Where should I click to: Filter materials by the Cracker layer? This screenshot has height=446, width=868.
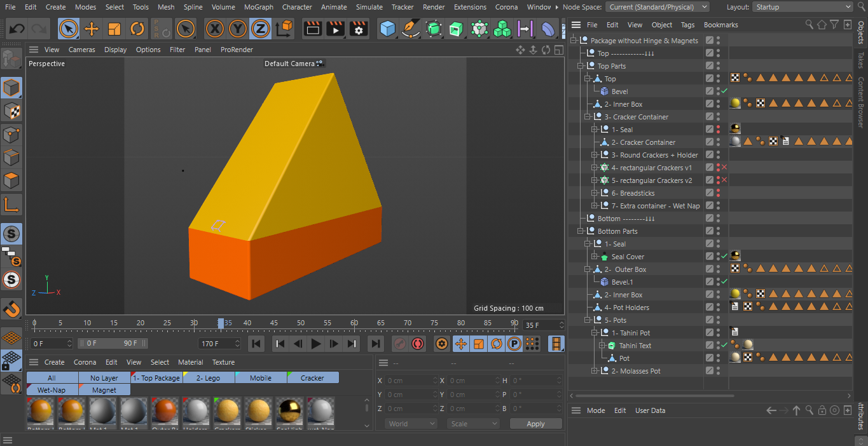tap(313, 378)
